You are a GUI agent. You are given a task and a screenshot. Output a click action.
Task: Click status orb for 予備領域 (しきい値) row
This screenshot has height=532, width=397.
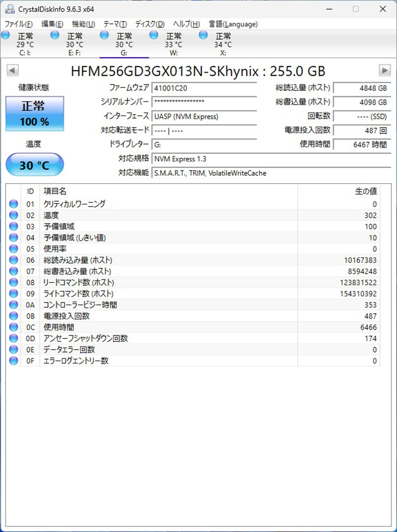click(x=13, y=237)
